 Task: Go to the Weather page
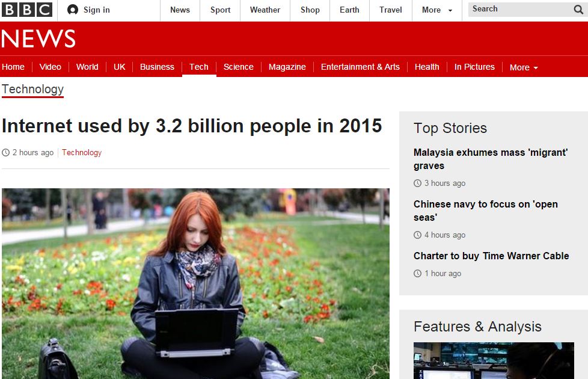pyautogui.click(x=265, y=10)
